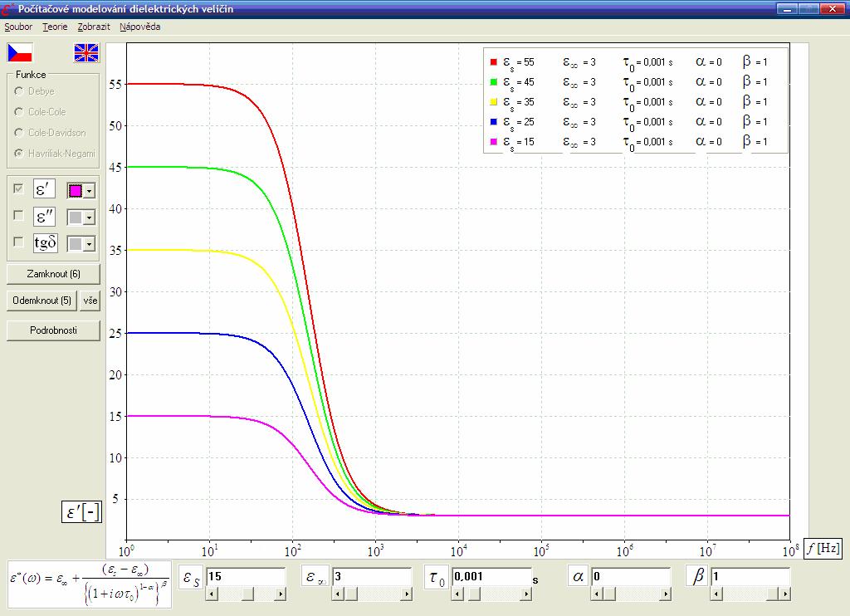Pick the magenta ε′ color swatch
Screen dimensions: 850x616
pos(76,190)
